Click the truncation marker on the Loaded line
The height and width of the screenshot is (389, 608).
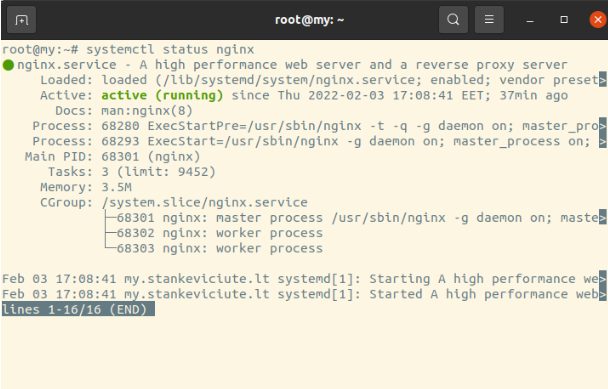point(603,80)
